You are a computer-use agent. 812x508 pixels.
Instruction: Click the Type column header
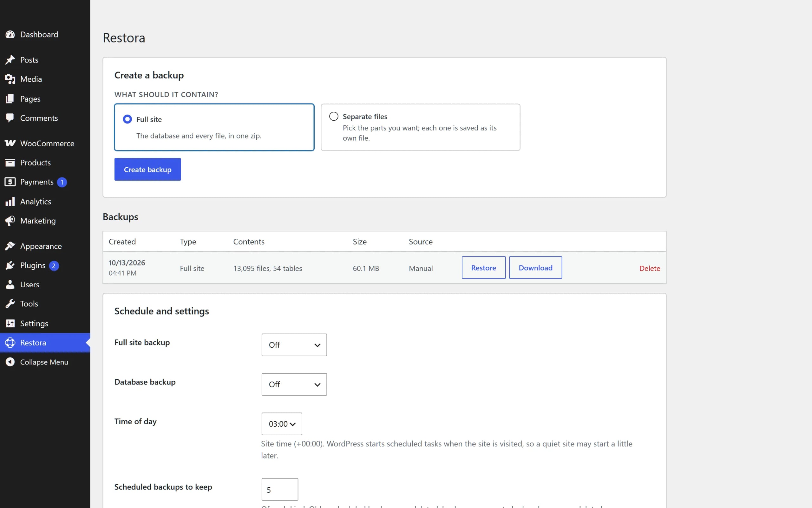coord(188,242)
